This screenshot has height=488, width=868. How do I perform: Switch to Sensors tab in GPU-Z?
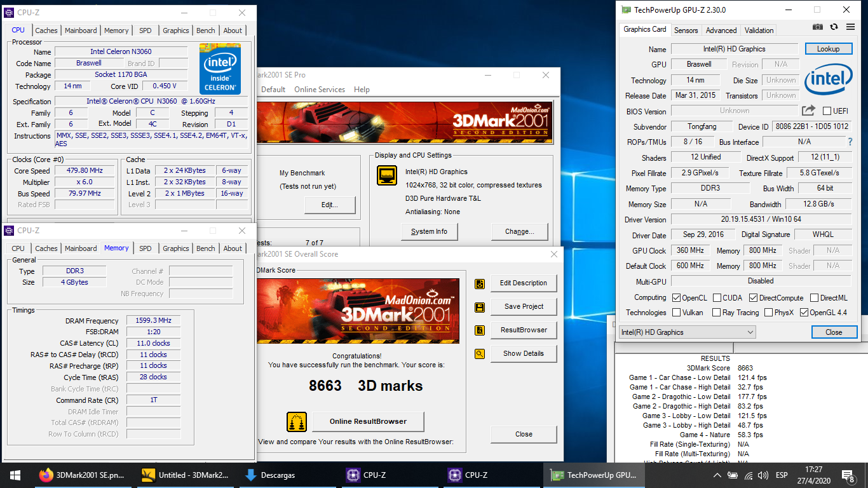tap(686, 30)
